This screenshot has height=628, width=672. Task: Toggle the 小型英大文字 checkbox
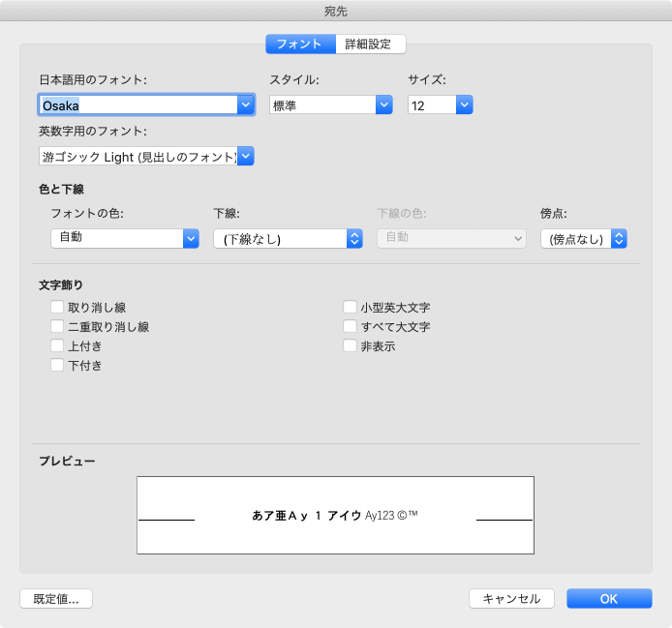350,308
